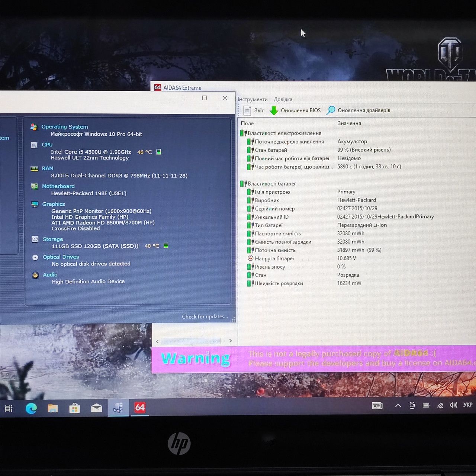Click the Optical Drives disc icon
Image resolution: width=476 pixels, height=476 pixels.
pyautogui.click(x=35, y=257)
